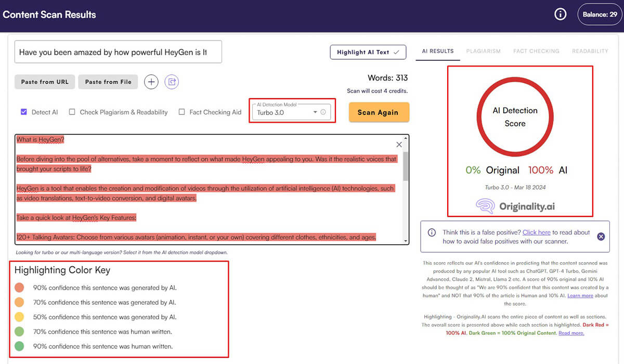Screen dimensions: 624x364
Task: Click the info icon in the header
Action: 560,15
